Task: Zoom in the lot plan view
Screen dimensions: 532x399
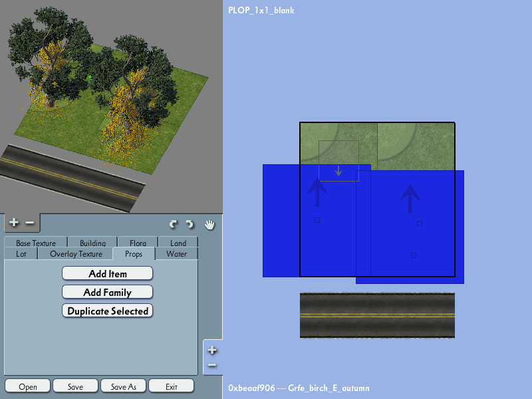Action: [x=212, y=350]
